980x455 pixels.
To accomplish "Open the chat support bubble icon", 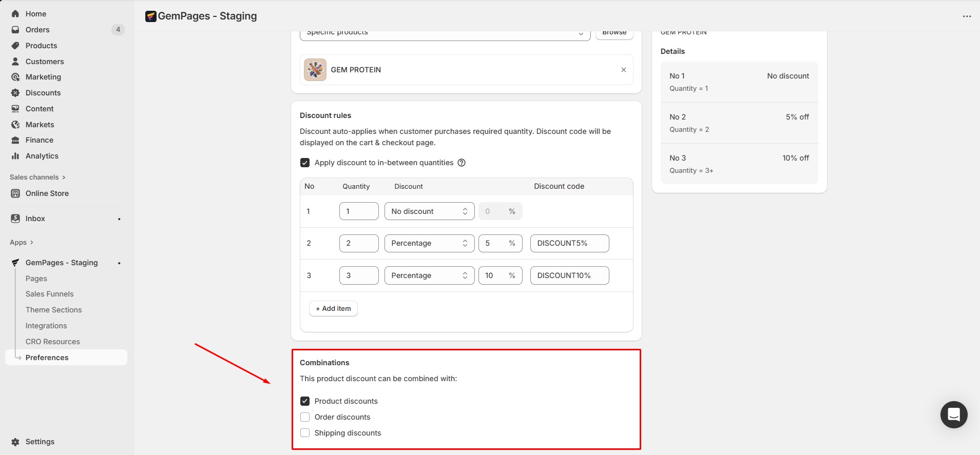I will click(x=953, y=414).
